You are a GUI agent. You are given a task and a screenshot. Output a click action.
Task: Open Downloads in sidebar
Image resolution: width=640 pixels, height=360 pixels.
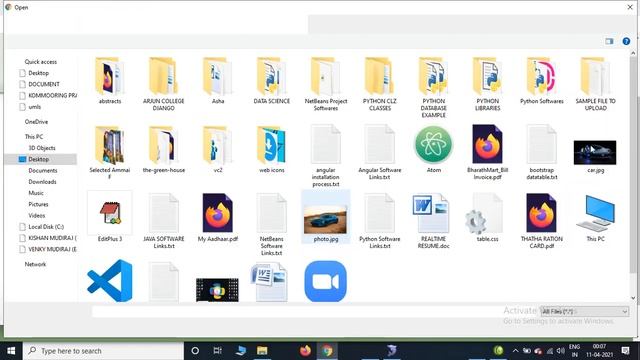pyautogui.click(x=42, y=182)
